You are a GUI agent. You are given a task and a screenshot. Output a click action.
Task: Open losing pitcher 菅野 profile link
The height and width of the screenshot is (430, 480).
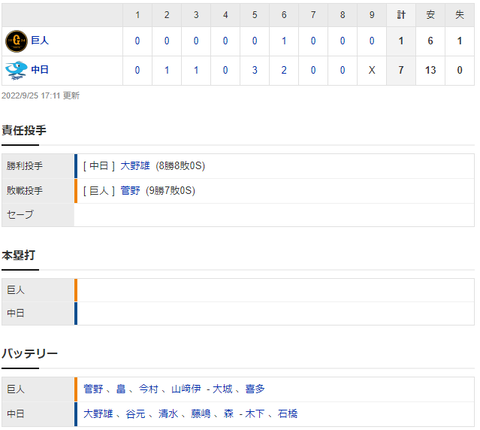pos(130,191)
